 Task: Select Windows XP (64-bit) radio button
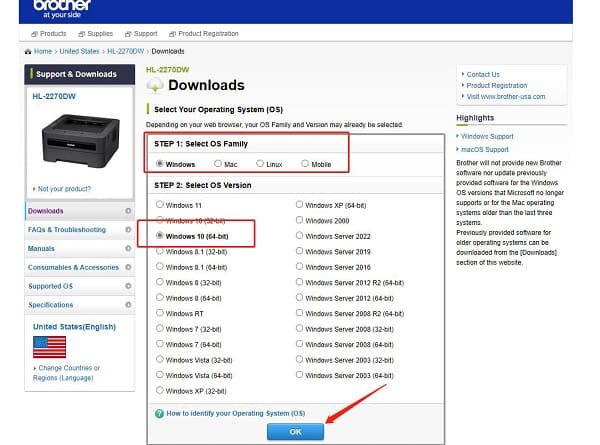pyautogui.click(x=299, y=204)
